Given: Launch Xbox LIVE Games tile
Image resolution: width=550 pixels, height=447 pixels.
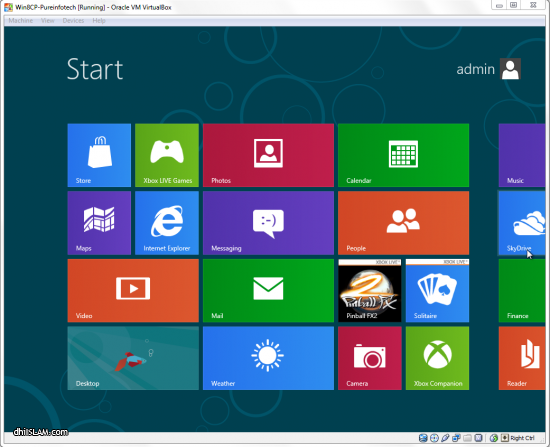Looking at the screenshot, I should (x=167, y=155).
